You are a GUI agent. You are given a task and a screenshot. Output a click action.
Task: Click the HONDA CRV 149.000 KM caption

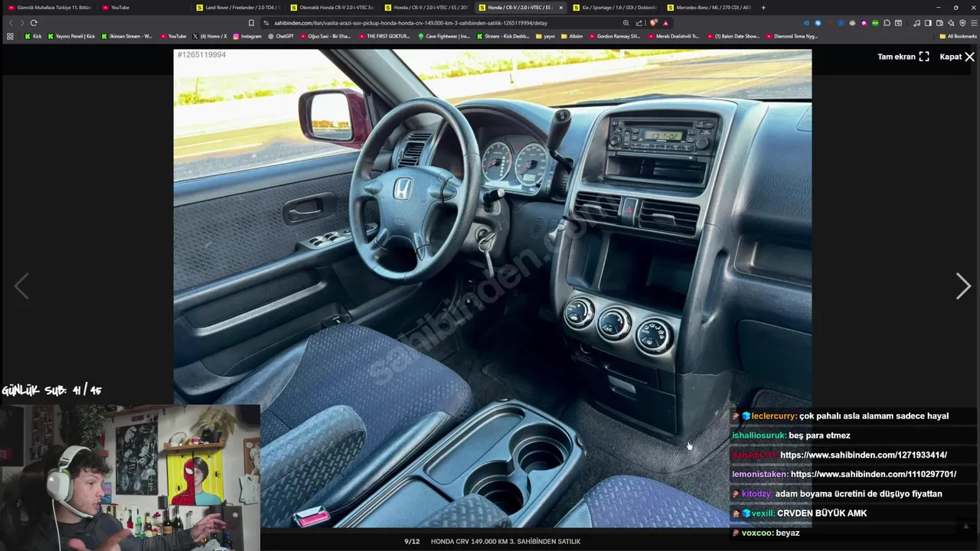[505, 541]
